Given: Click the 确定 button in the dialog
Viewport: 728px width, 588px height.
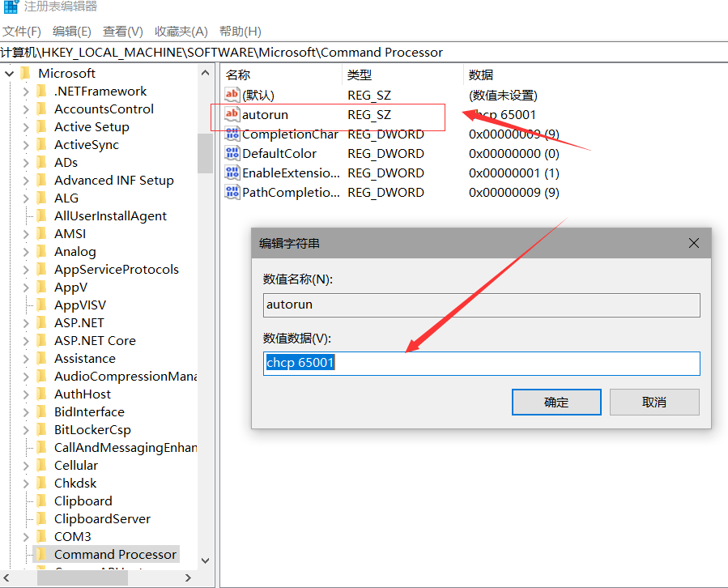Looking at the screenshot, I should point(556,403).
